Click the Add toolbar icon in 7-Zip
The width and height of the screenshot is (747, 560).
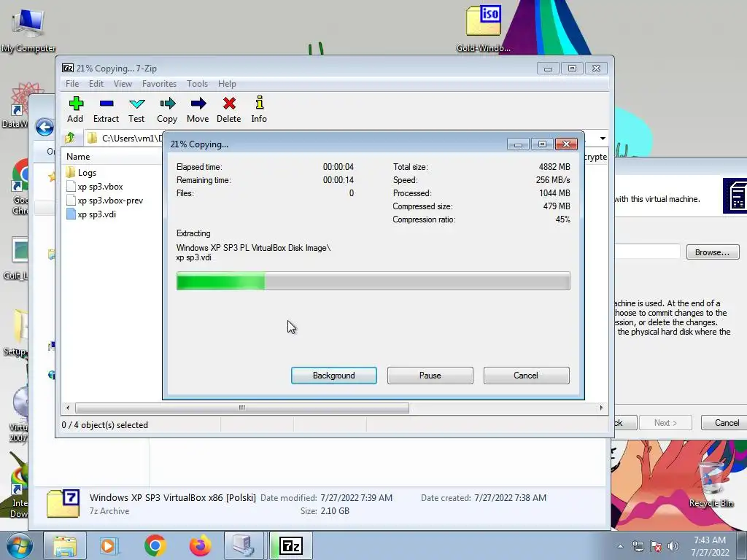[75, 109]
